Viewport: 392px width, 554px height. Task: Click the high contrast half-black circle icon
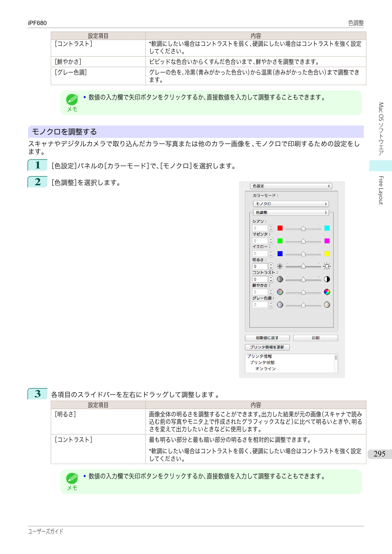[327, 279]
